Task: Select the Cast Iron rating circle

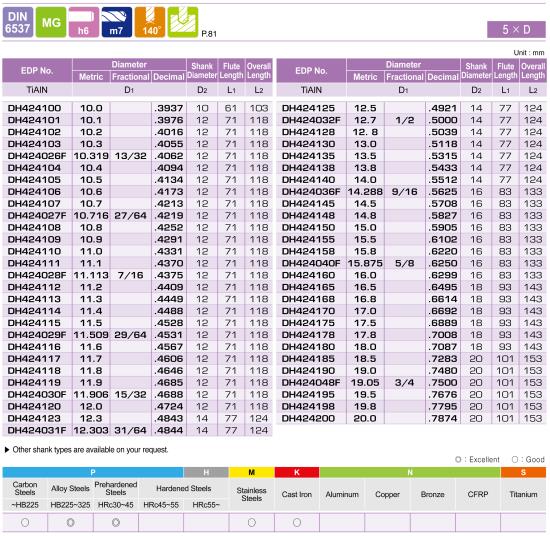Action: tap(297, 522)
